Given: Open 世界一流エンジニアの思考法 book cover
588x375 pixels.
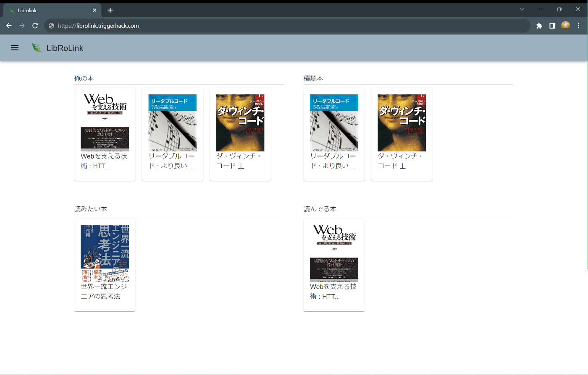Looking at the screenshot, I should pos(105,253).
